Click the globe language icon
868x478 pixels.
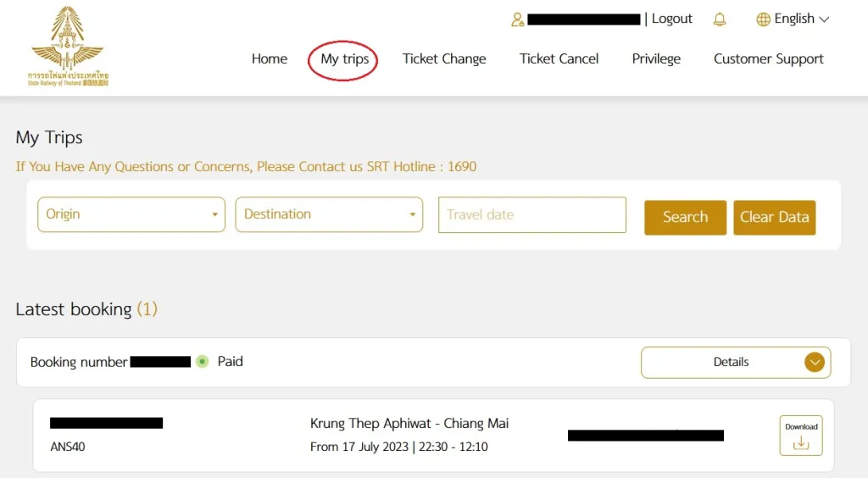pyautogui.click(x=763, y=19)
